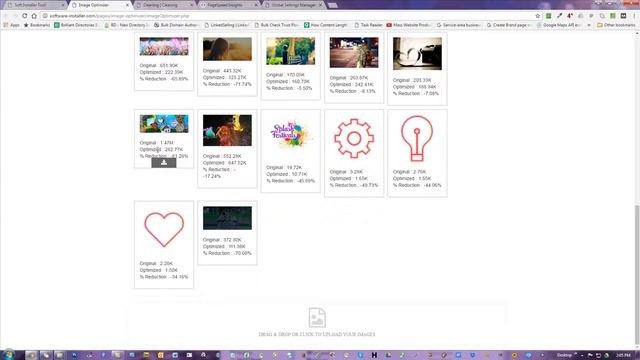Click 'Drag & drop or click to upload your images' text
640x360 pixels.
pyautogui.click(x=317, y=334)
